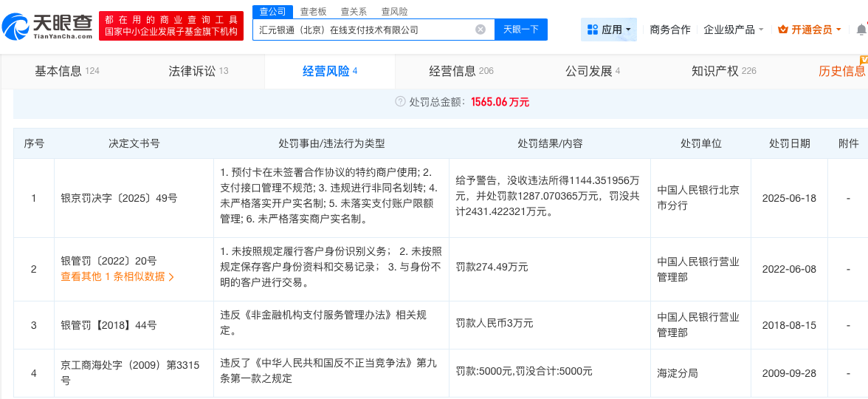868x399 pixels.
Task: Click the date 2022-06-08
Action: [789, 269]
